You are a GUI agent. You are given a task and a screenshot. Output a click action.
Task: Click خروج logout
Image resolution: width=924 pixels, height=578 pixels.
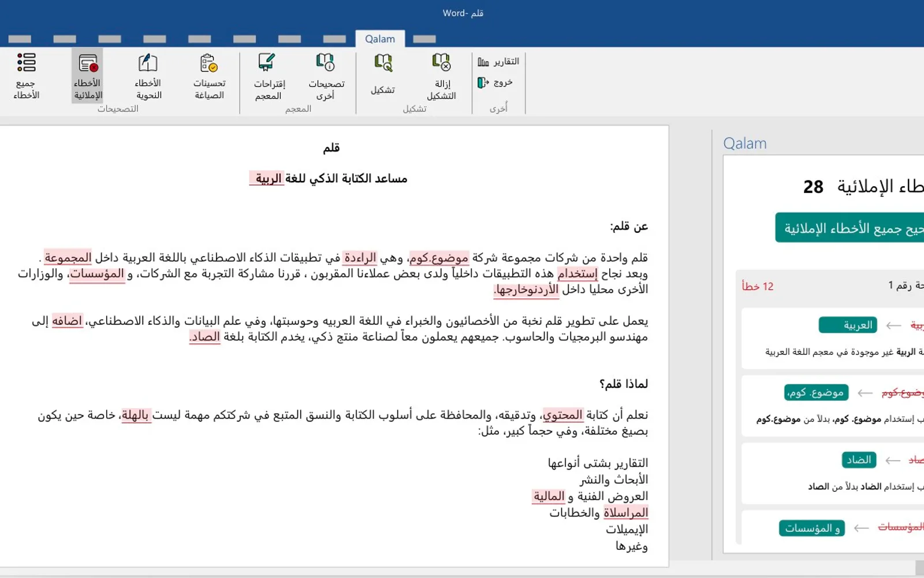coord(495,83)
